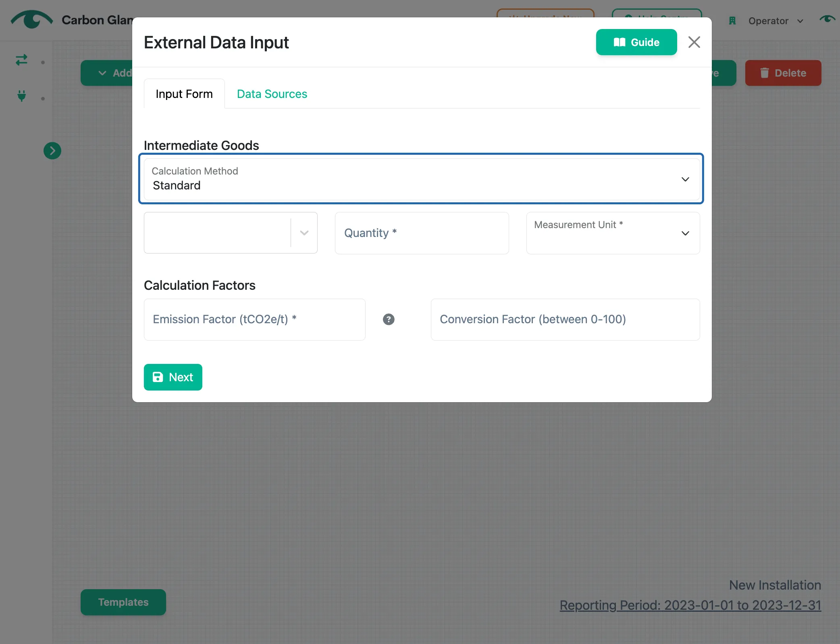
Task: Click the plug sidebar icon
Action: click(x=22, y=96)
